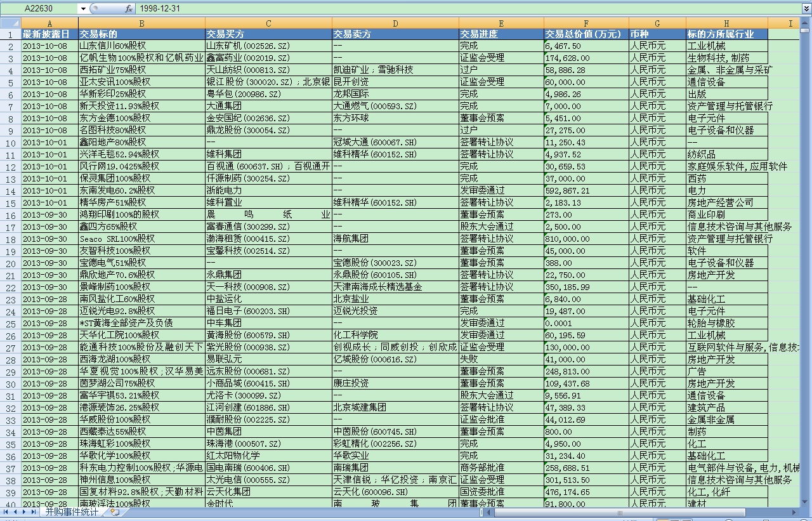The width and height of the screenshot is (812, 521).
Task: Click cell 西拓矿业75%股权
Action: pos(141,70)
